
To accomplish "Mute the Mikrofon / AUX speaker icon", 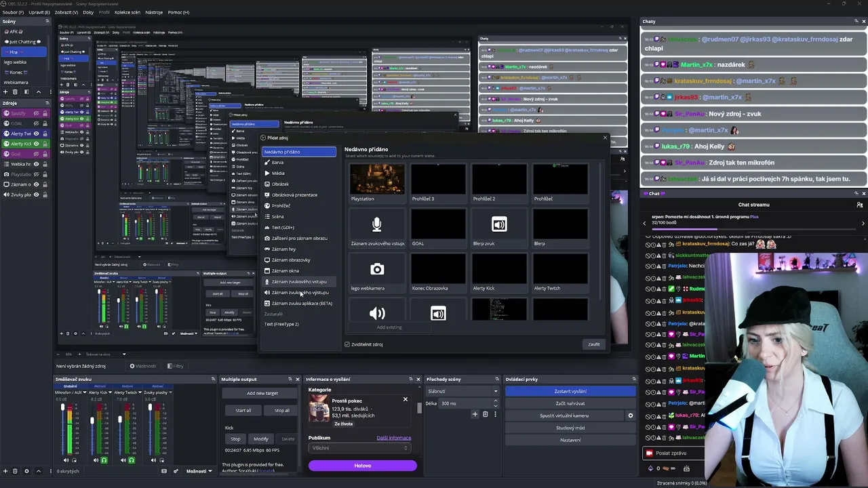I will (67, 460).
